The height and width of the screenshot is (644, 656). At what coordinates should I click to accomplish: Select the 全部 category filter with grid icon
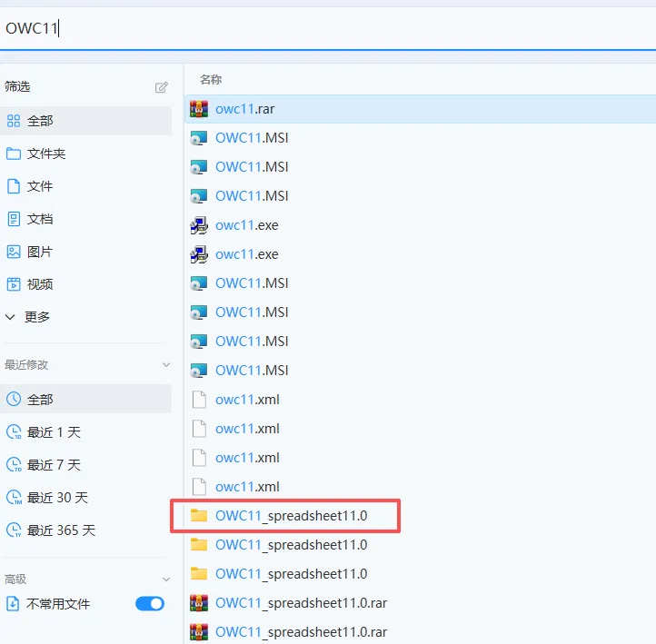(85, 121)
